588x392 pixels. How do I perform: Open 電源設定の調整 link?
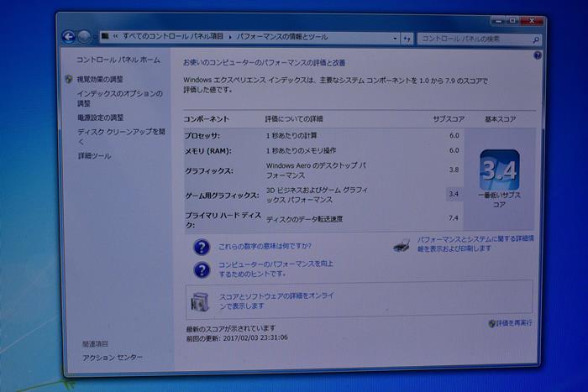[101, 118]
